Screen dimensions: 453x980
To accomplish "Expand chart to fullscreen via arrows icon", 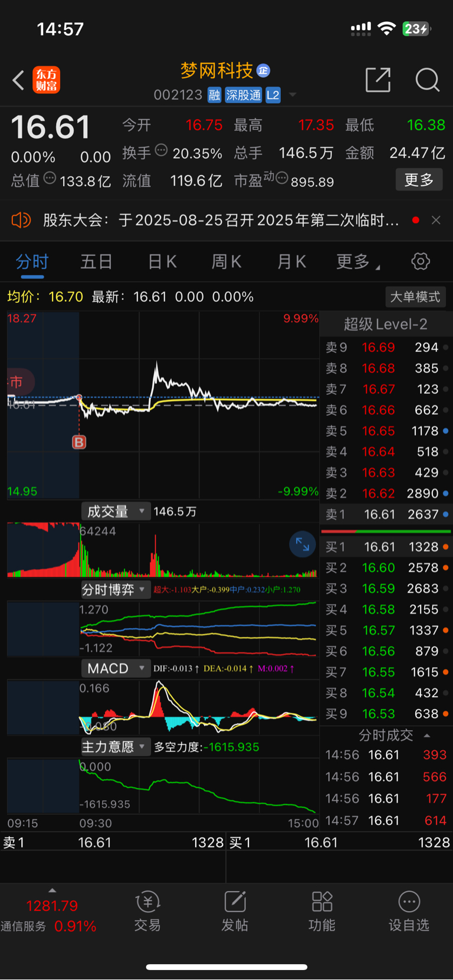I will (303, 544).
